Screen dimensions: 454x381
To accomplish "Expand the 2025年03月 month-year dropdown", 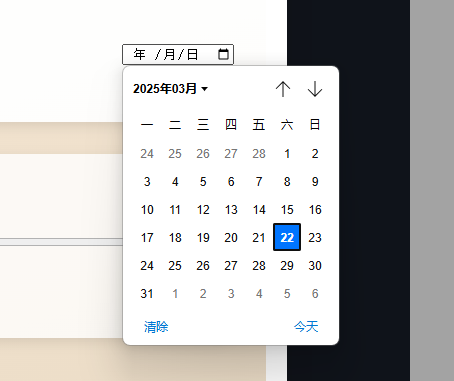I will point(170,89).
